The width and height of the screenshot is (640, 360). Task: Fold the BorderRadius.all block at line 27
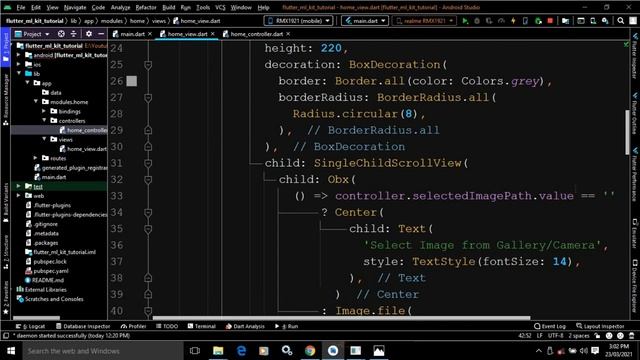pyautogui.click(x=148, y=98)
